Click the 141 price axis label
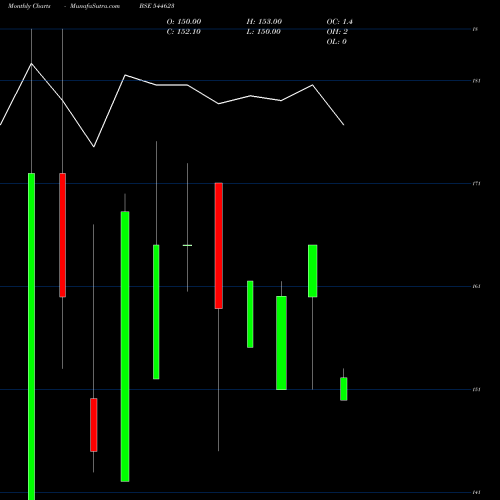 point(477,492)
